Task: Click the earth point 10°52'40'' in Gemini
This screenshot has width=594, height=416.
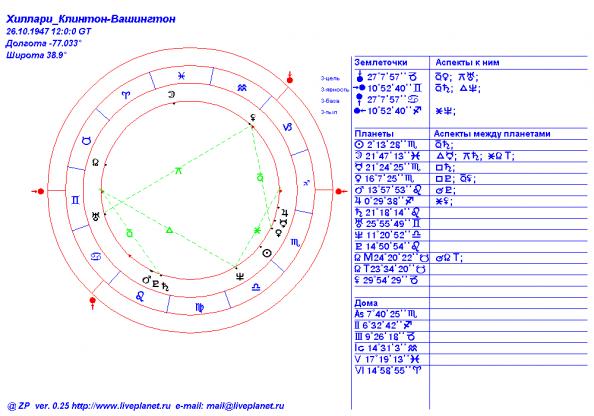Action: coord(388,88)
